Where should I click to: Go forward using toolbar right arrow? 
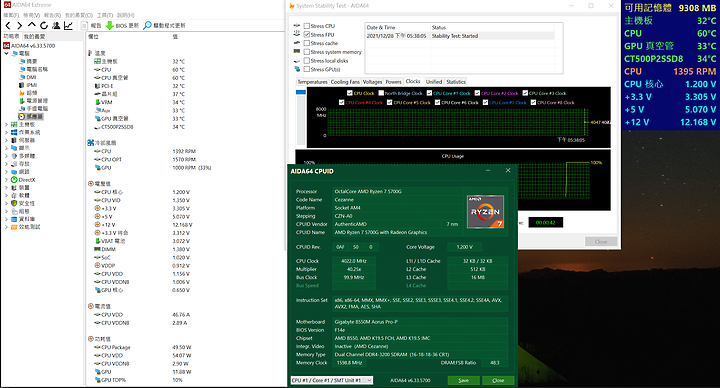[x=19, y=26]
